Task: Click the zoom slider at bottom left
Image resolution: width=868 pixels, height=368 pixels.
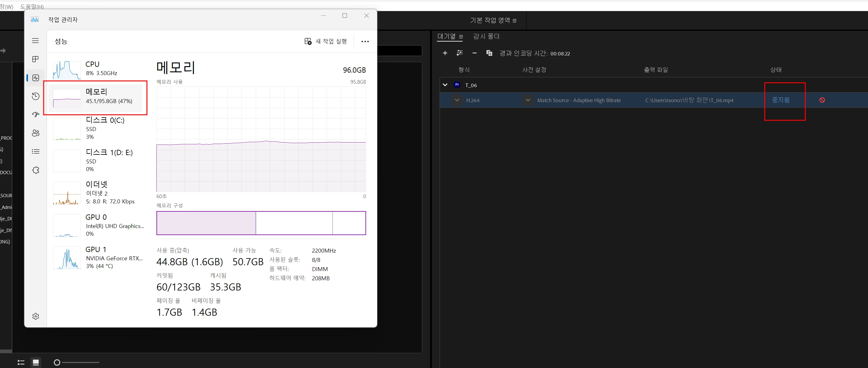Action: click(57, 362)
